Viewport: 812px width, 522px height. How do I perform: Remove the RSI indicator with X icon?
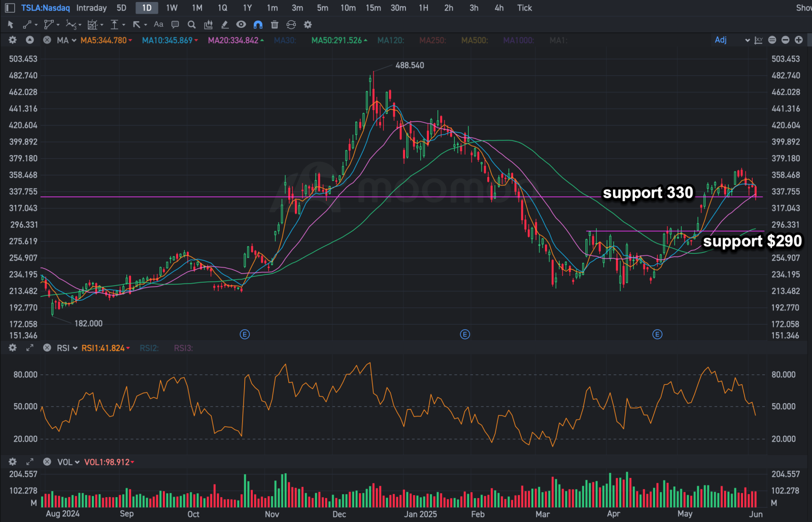point(47,348)
